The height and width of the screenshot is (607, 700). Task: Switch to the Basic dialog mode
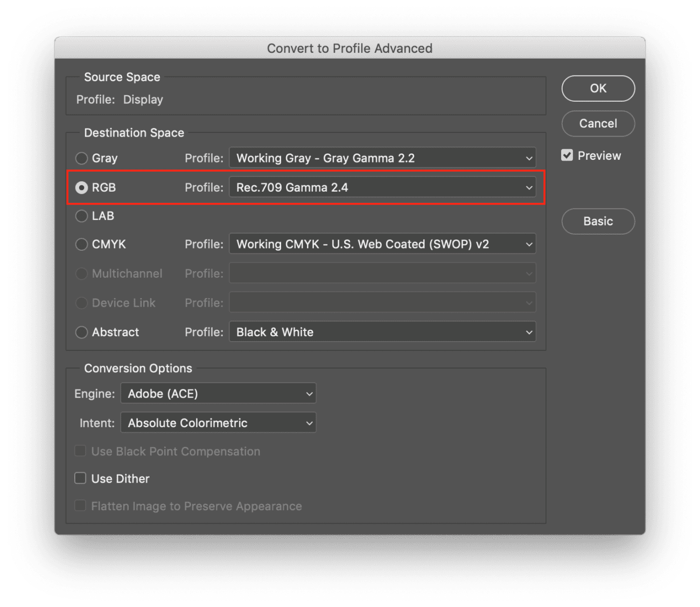[x=598, y=221]
